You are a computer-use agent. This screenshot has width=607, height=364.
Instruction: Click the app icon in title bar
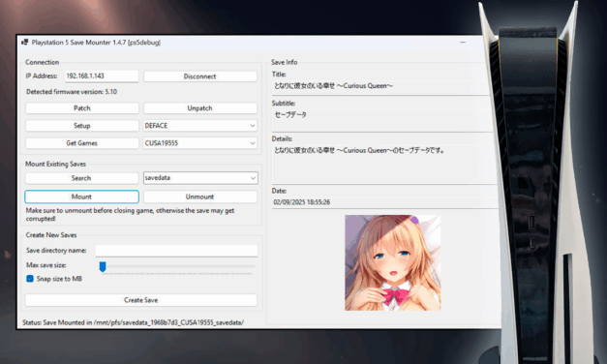coord(25,43)
